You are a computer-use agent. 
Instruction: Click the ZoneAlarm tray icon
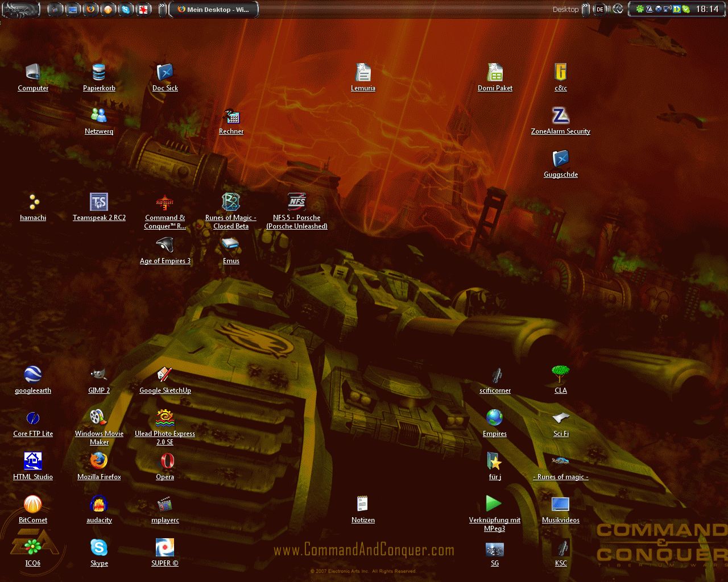pyautogui.click(x=649, y=9)
